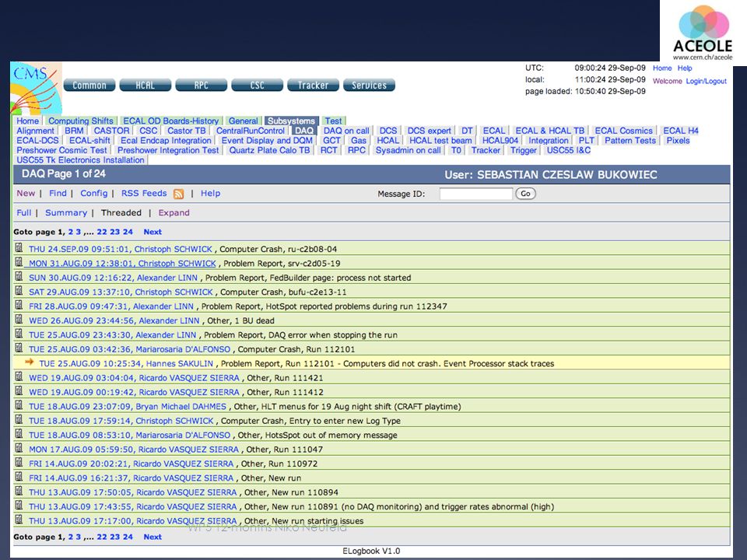
Task: Open entry icon for MON 31.AUG.09 srv-c2d05-19
Action: pyautogui.click(x=19, y=262)
